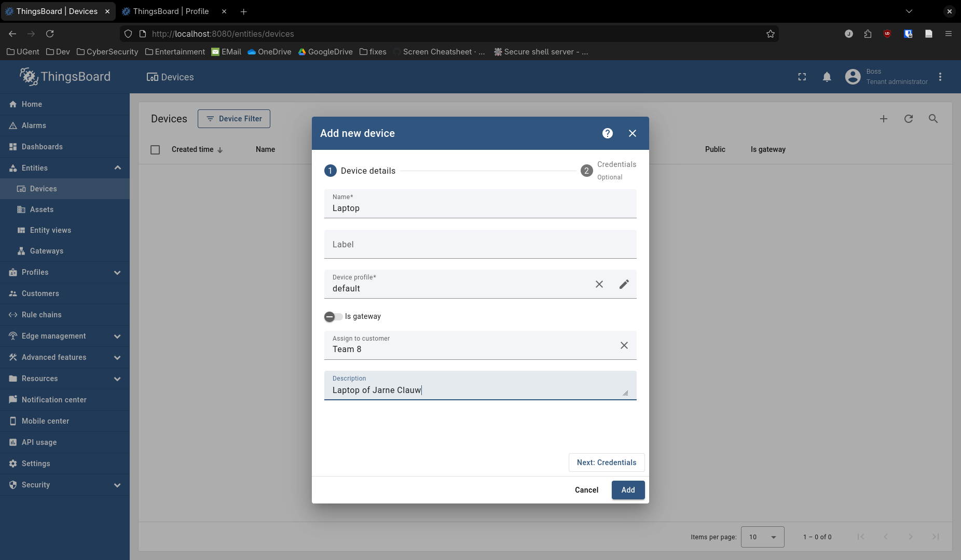
Task: Click the help icon in dialog header
Action: click(608, 133)
